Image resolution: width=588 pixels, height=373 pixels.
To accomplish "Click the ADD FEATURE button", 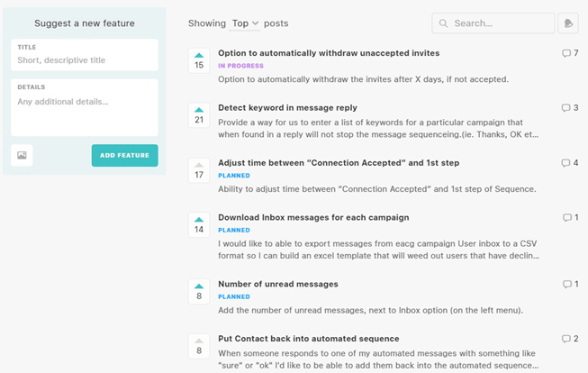I will point(124,155).
